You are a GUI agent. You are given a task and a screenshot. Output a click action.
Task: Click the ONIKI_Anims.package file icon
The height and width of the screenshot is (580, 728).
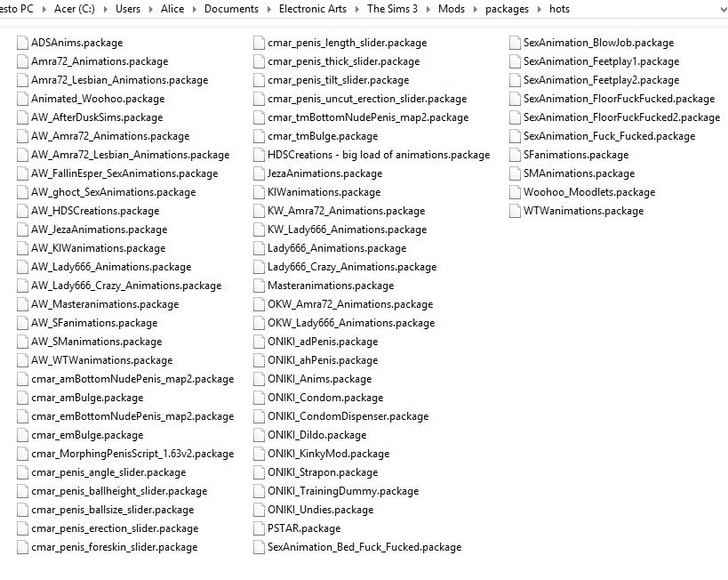coord(259,379)
